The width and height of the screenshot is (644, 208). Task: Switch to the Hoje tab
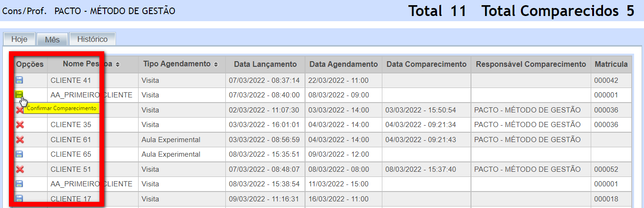19,40
